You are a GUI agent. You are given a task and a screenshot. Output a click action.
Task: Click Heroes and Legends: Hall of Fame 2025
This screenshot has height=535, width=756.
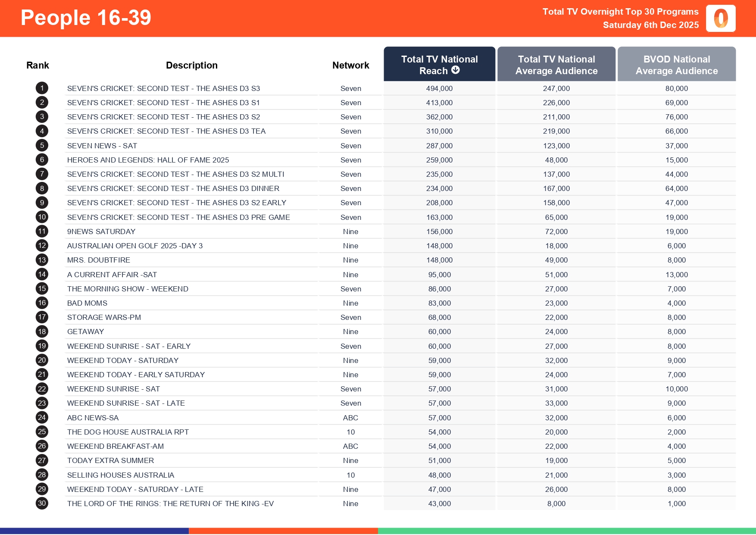click(148, 160)
